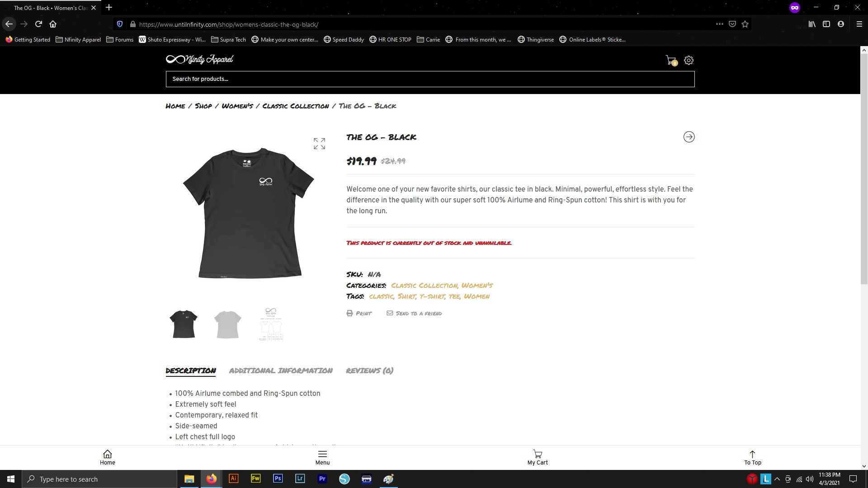Navigate to Home breadcrumb

pos(175,106)
